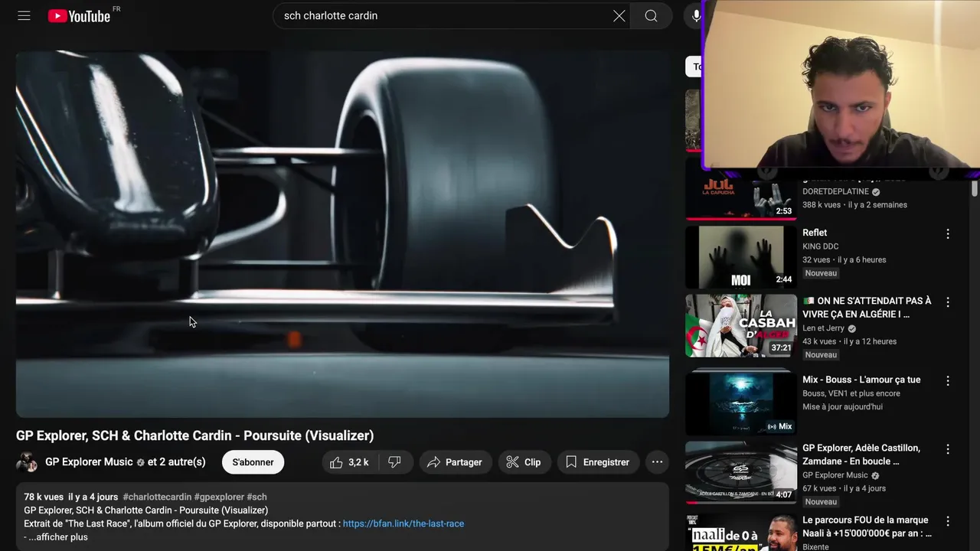Image resolution: width=980 pixels, height=551 pixels.
Task: Click the '3,2 k' like count
Action: click(358, 462)
